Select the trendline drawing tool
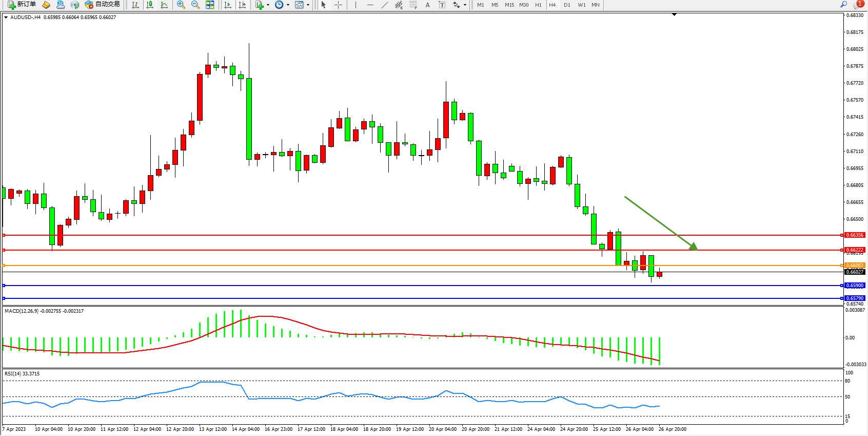The height and width of the screenshot is (436, 868). [x=384, y=5]
